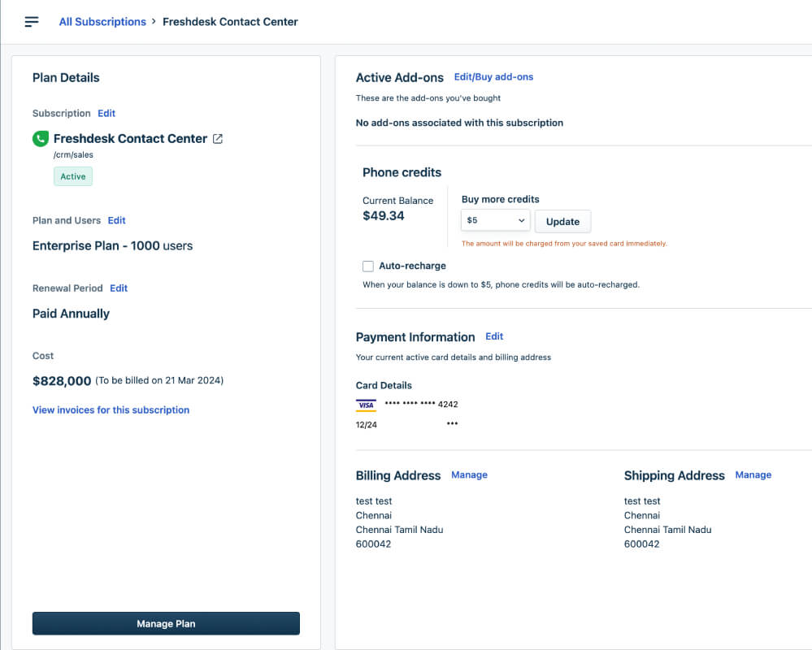The width and height of the screenshot is (812, 650).
Task: Click the green Freshdesk Contact Center phone icon
Action: click(41, 139)
